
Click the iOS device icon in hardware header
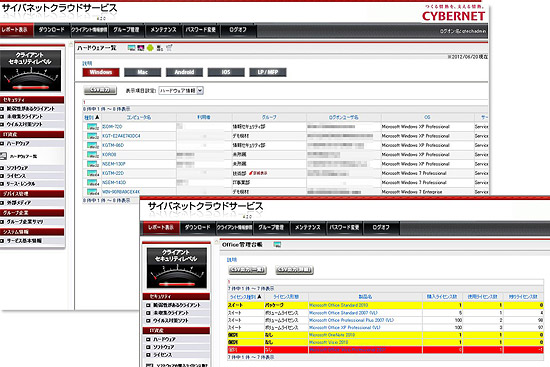point(160,48)
